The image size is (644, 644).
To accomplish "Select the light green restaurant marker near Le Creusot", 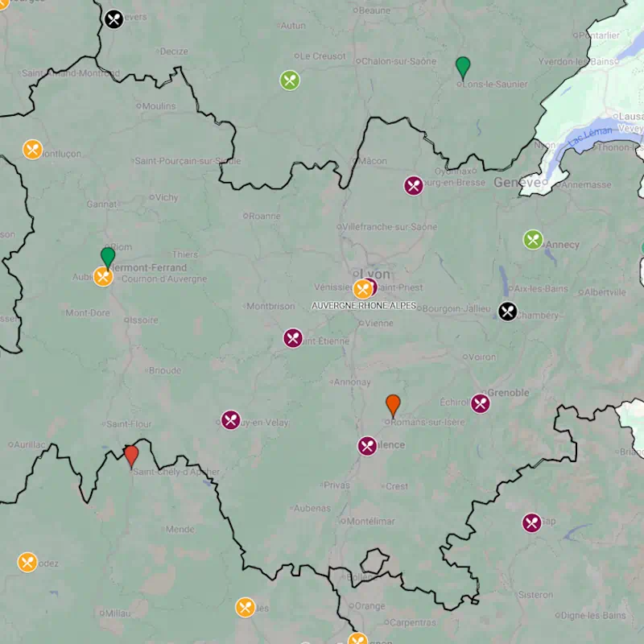I will pos(290,80).
